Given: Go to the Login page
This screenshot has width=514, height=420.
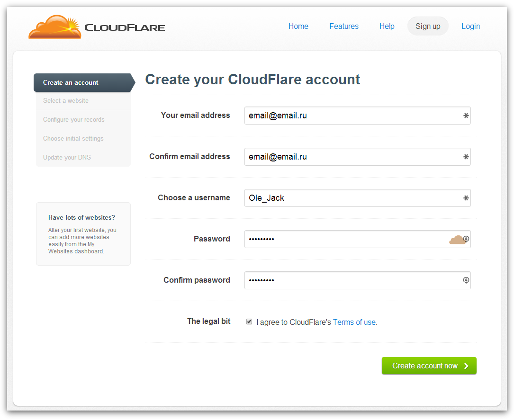Looking at the screenshot, I should point(470,26).
